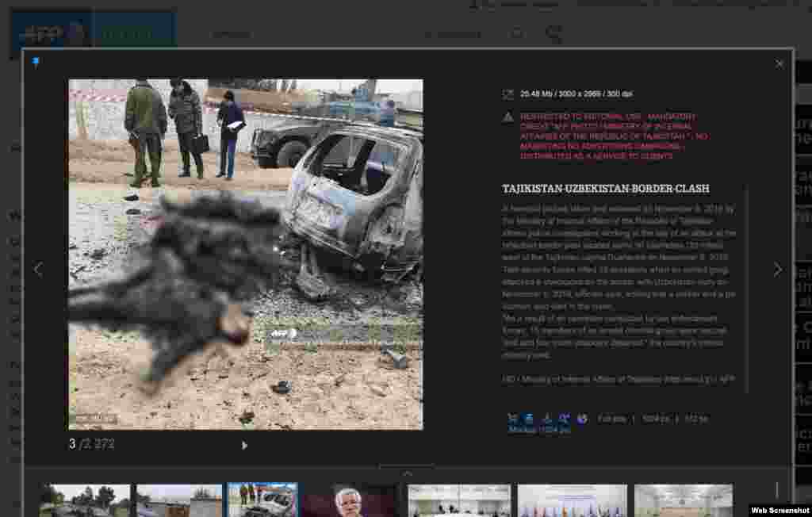Click the add-to-cart icon below description
The width and height of the screenshot is (812, 517).
tap(511, 419)
